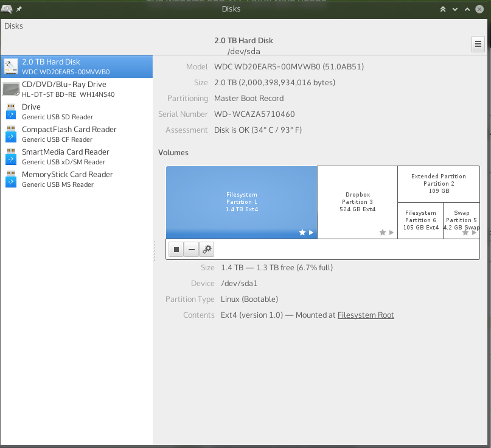
Task: Open the Filesystem Root mount point link
Action: [366, 315]
